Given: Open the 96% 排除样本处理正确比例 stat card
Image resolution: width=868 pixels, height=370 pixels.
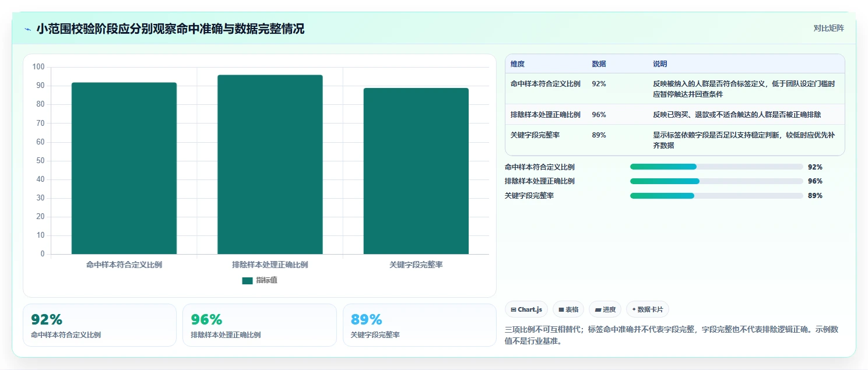Looking at the screenshot, I should pos(259,325).
